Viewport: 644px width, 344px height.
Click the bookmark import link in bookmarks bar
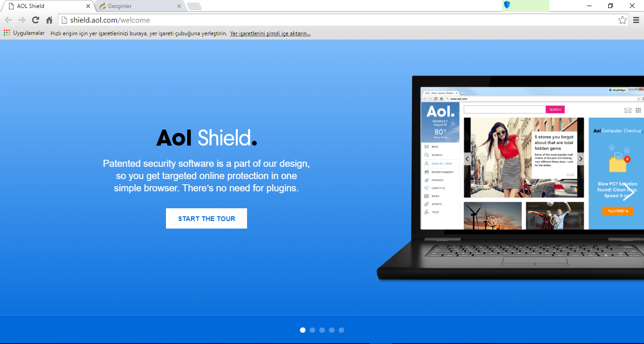point(270,33)
